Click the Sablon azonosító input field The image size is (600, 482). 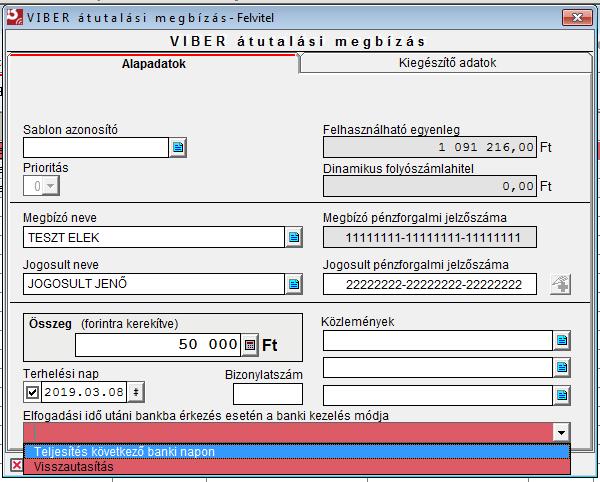click(96, 147)
